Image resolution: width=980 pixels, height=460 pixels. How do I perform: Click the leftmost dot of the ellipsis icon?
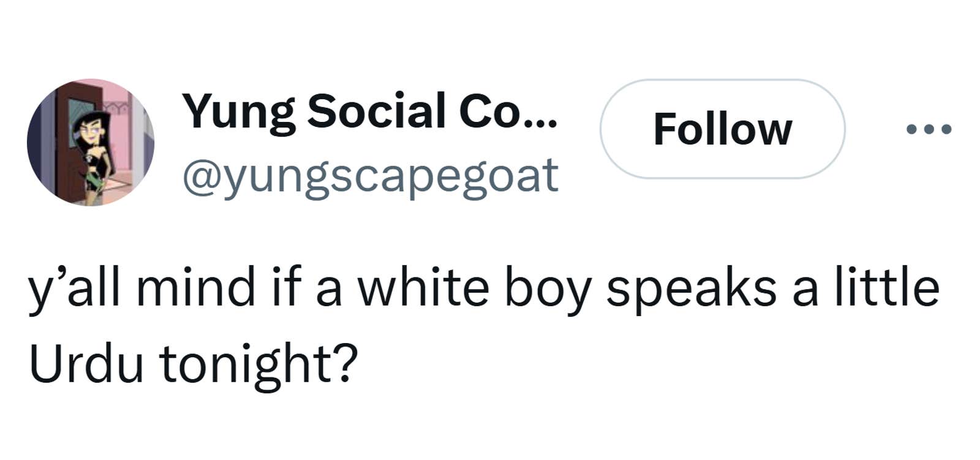coord(911,129)
